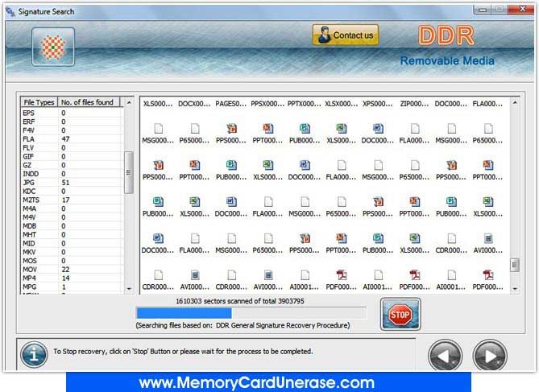Click the DOCX00... file label
Viewport: 539px width, 392px height.
coord(194,104)
